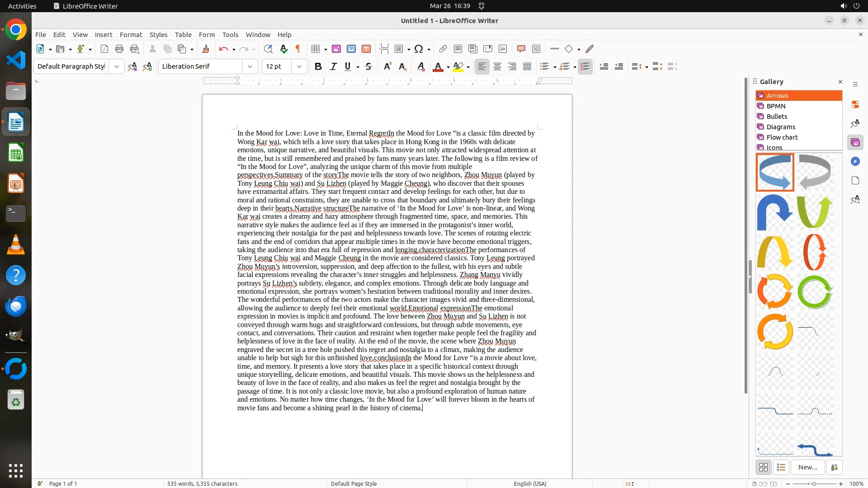Open the Tools menu
Screen dimensions: 868x488
coord(230,34)
